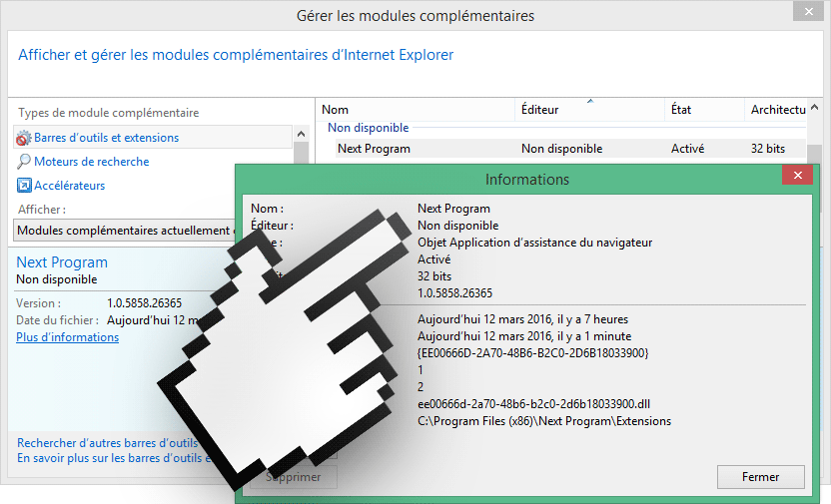Viewport: 831px width, 504px height.
Task: Sort by État column header
Action: (x=704, y=110)
